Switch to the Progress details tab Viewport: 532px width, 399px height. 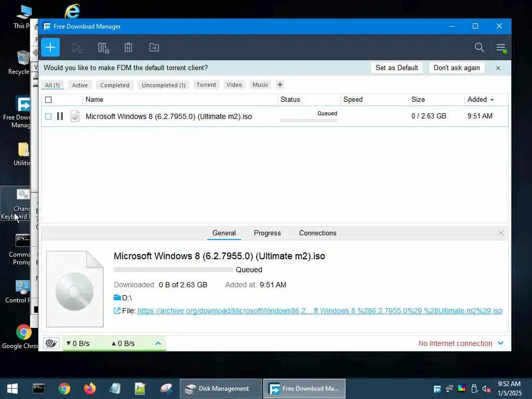(268, 233)
